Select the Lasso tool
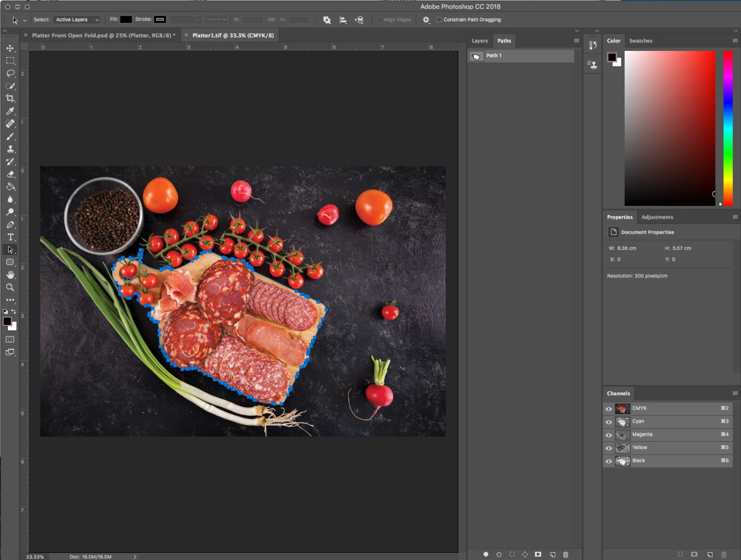 [x=10, y=73]
